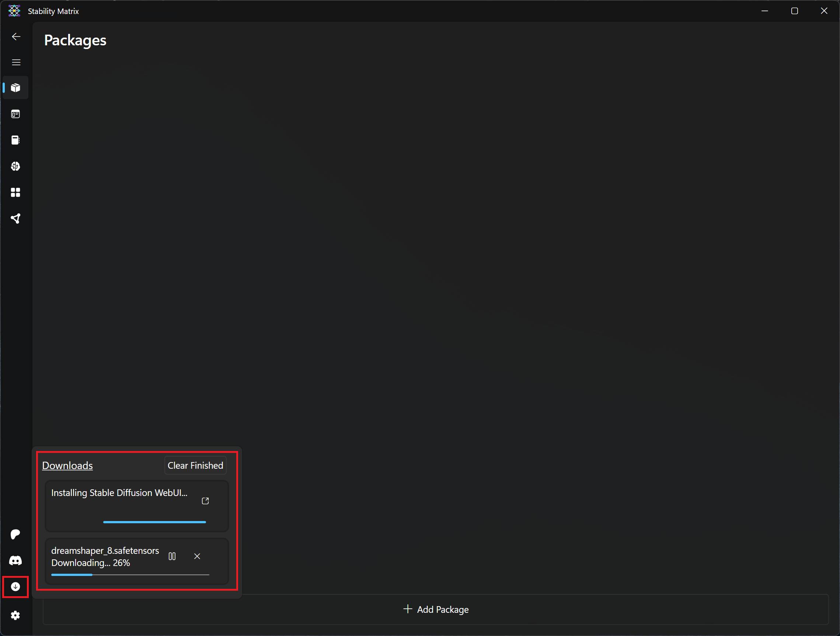Open the Checkpoint Manager sidebar icon

[15, 140]
